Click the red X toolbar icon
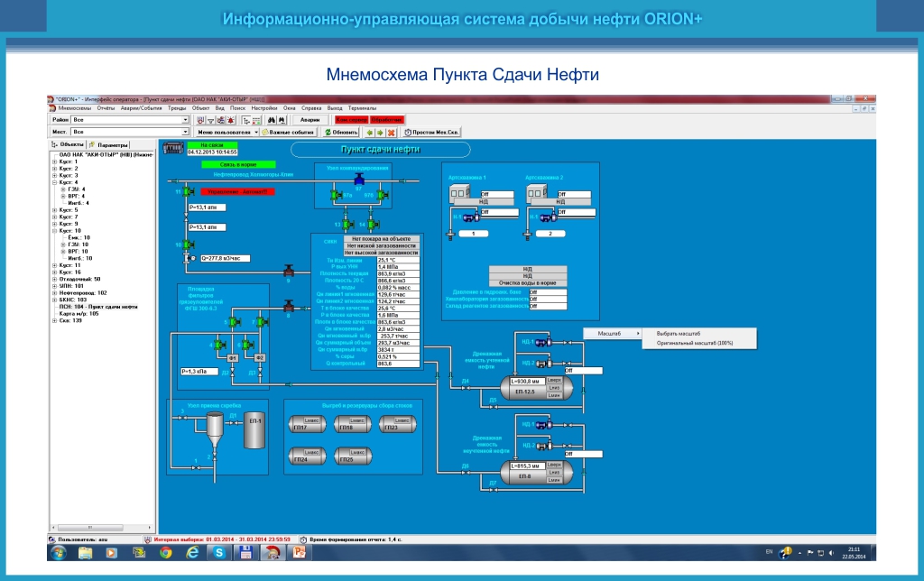Image resolution: width=924 pixels, height=581 pixels. 391,132
